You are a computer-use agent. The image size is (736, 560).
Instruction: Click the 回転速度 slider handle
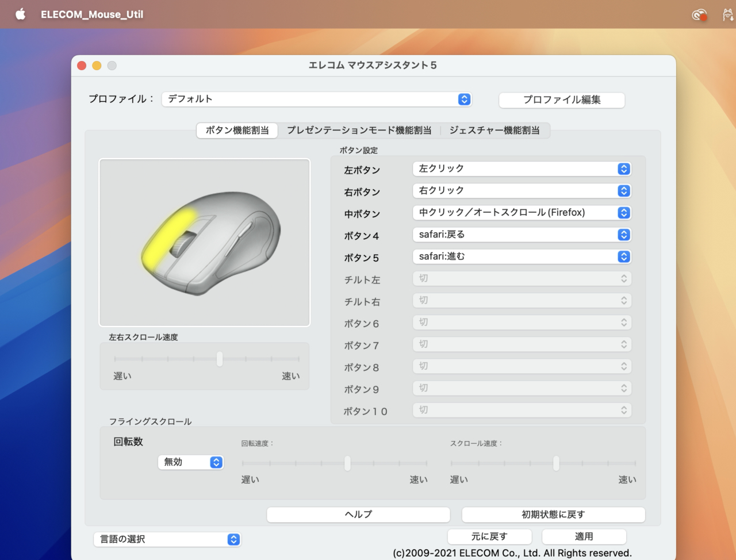347,463
